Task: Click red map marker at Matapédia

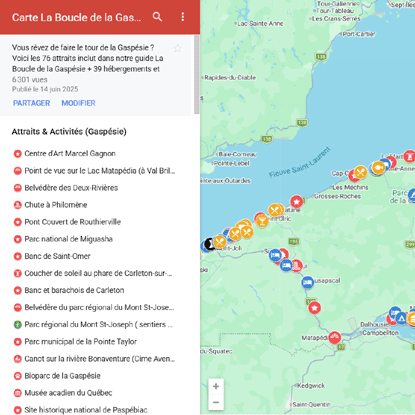Action: coord(334,337)
